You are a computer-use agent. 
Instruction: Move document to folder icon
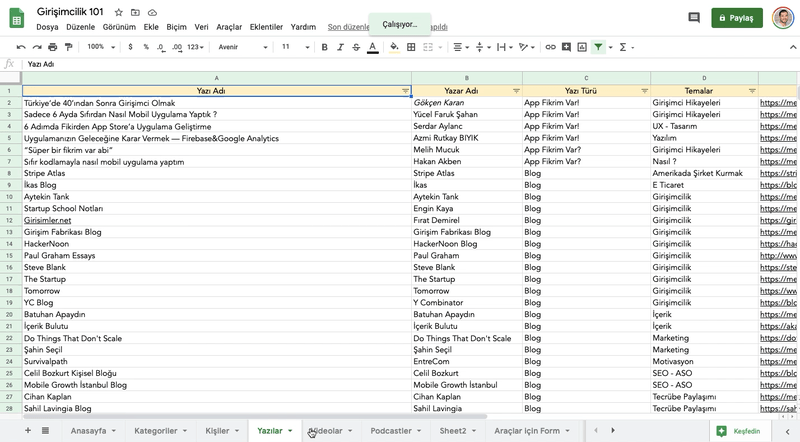(135, 12)
